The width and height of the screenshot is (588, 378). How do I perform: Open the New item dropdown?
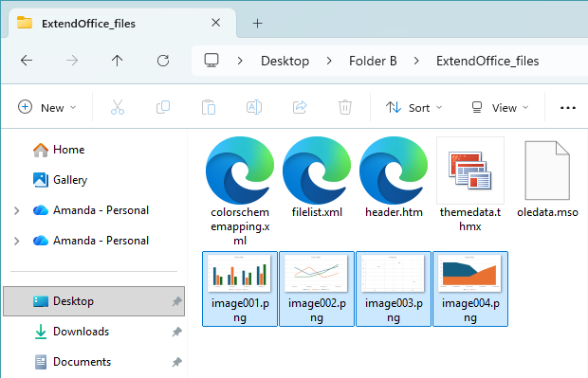tap(47, 107)
